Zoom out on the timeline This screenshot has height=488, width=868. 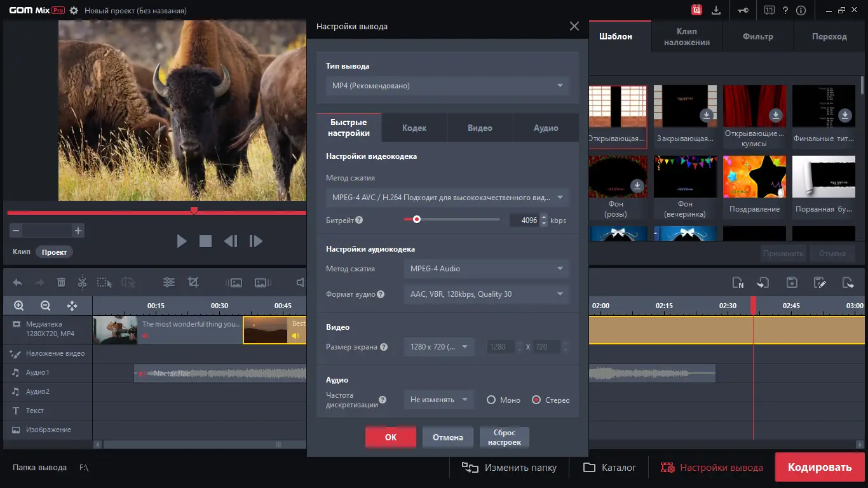coord(45,306)
